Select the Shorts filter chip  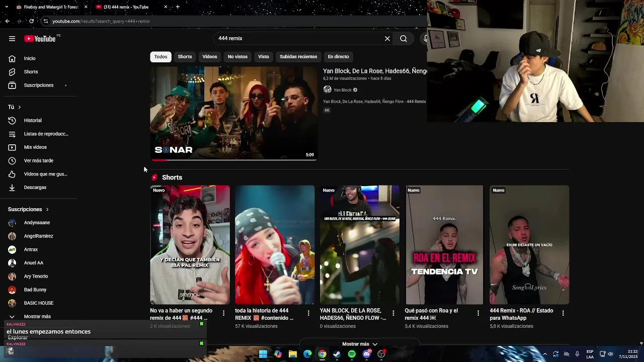(x=185, y=57)
